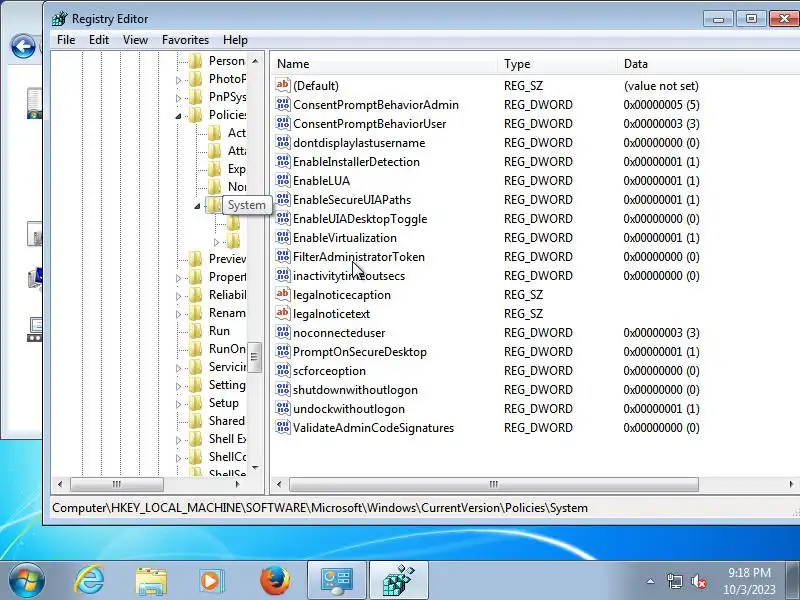Click the shutdownwithoutlogon DWORD icon

[283, 389]
